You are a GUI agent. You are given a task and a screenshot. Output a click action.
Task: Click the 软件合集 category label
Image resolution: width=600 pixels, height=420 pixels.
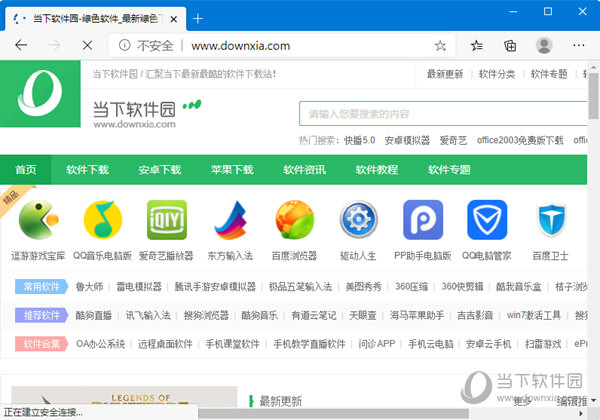pyautogui.click(x=41, y=344)
